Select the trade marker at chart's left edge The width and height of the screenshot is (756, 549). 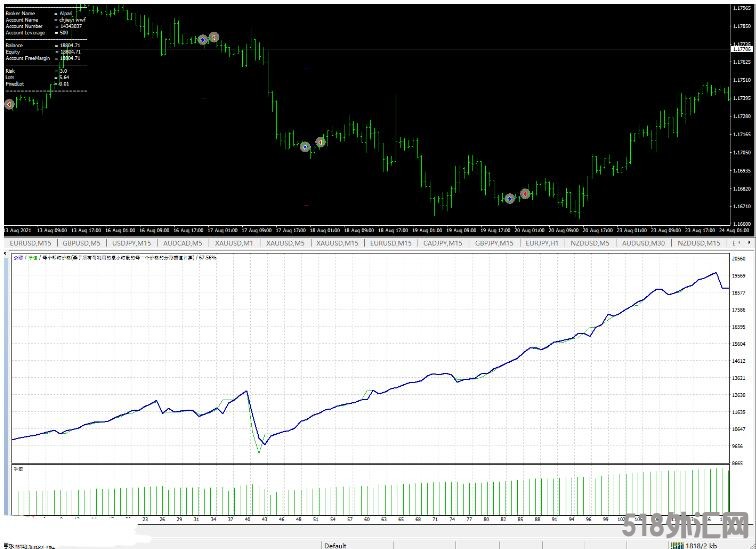pyautogui.click(x=9, y=103)
